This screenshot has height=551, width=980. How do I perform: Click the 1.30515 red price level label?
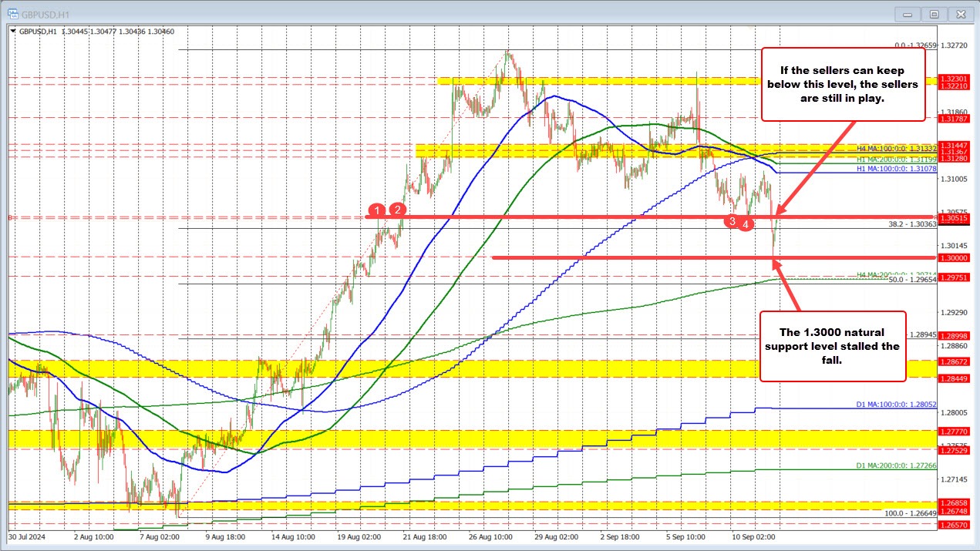954,219
